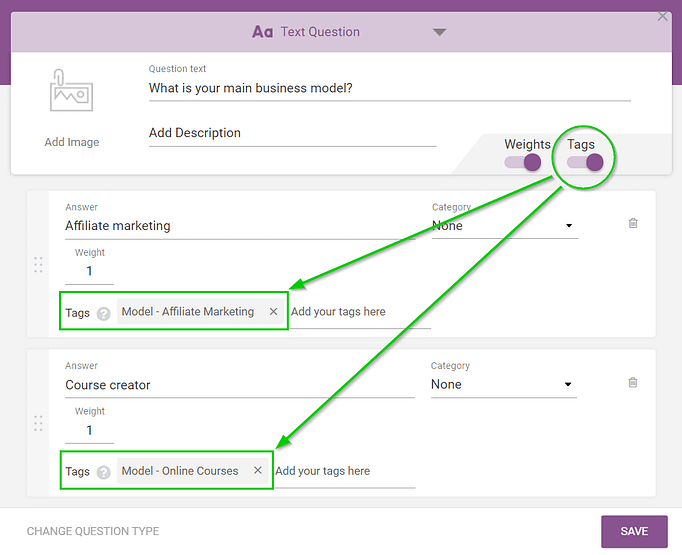Delete the Affiliate marketing answer via trash icon
The image size is (682, 555).
633,224
